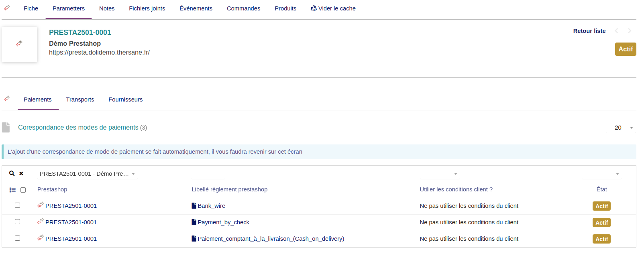Click the previous record chevron arrow

click(x=616, y=31)
